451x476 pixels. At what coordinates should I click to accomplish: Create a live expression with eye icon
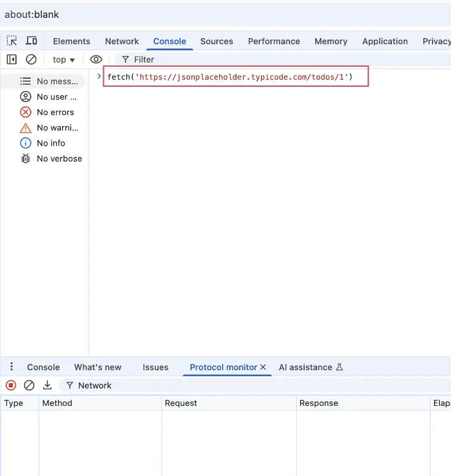coord(96,60)
